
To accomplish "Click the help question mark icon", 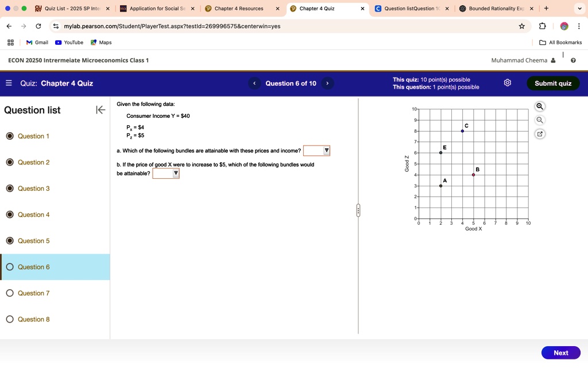I will (x=573, y=60).
